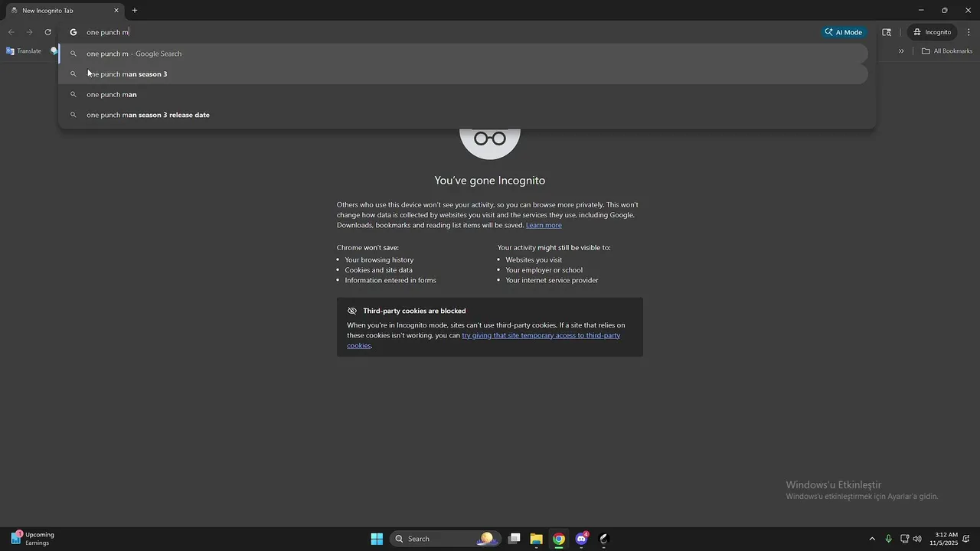Open the Translate bookmark

tap(24, 51)
